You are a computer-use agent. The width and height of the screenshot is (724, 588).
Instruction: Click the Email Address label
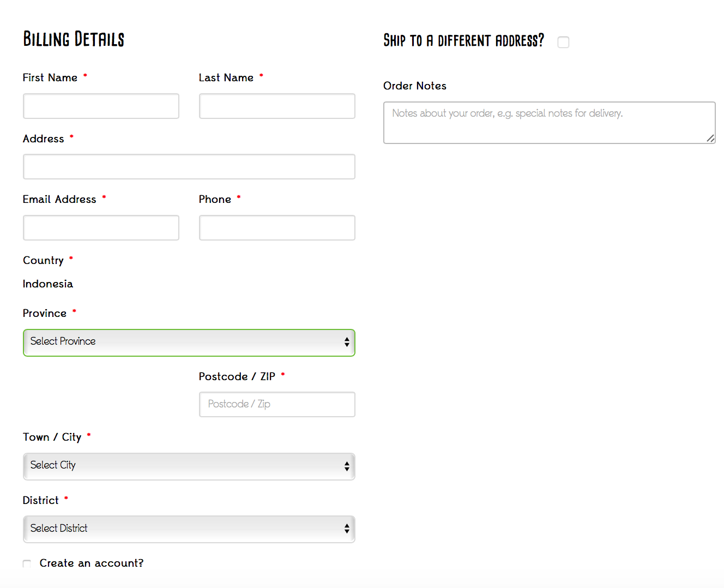(59, 199)
